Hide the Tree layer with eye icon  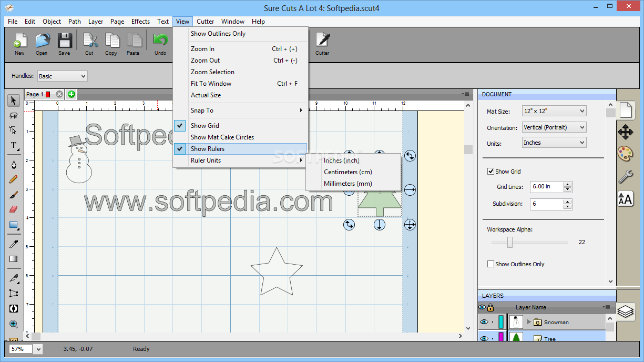coord(484,338)
